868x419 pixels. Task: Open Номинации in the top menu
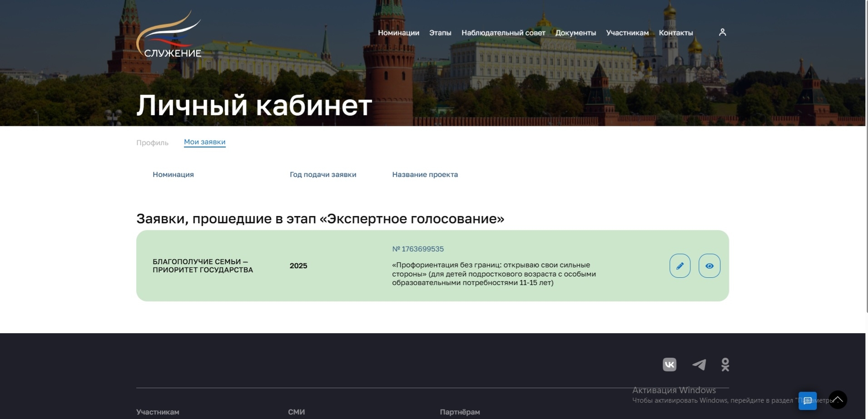tap(398, 33)
